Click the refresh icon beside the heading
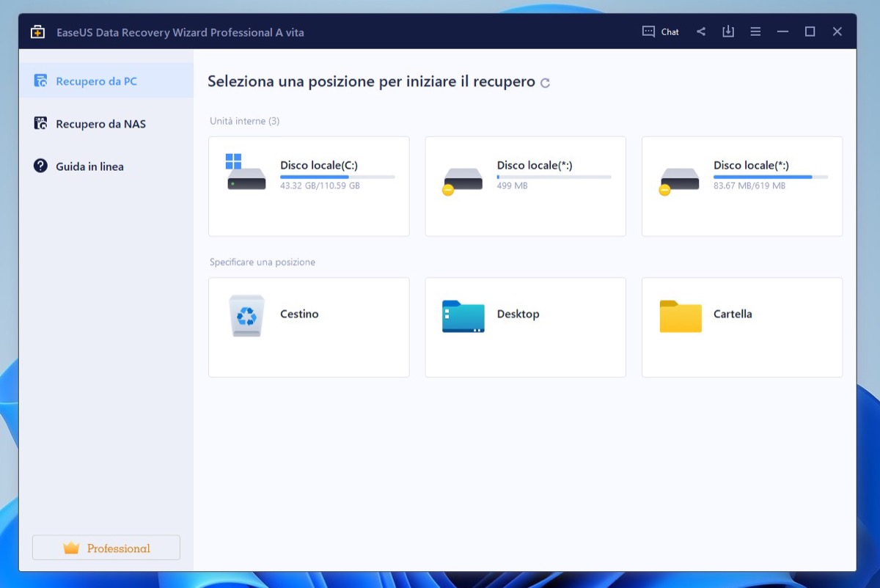This screenshot has width=880, height=588. [x=545, y=83]
